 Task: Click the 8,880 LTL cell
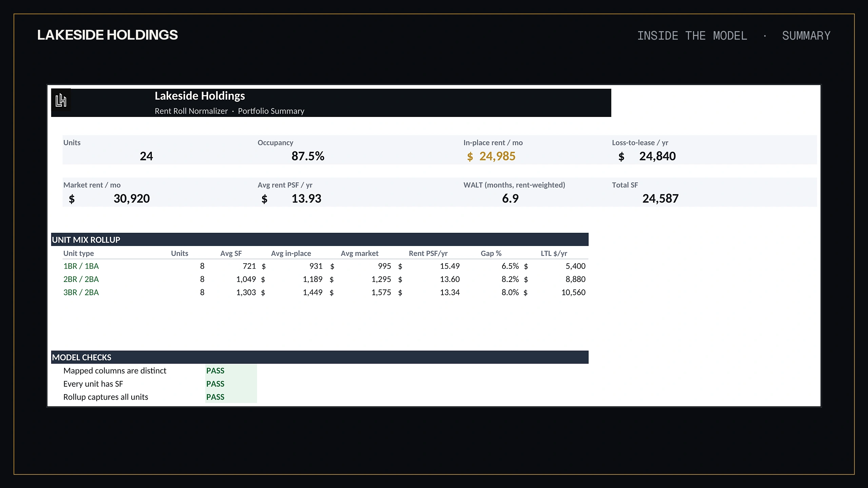click(575, 280)
